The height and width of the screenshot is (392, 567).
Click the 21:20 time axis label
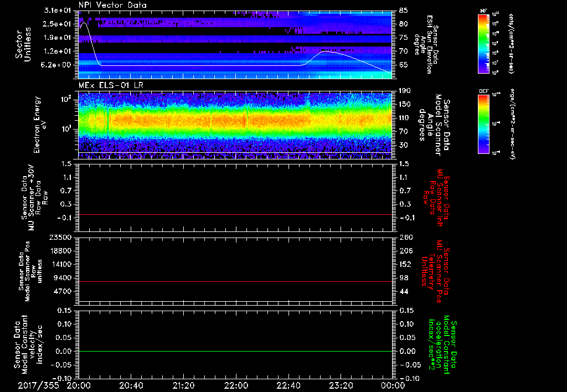point(183,385)
